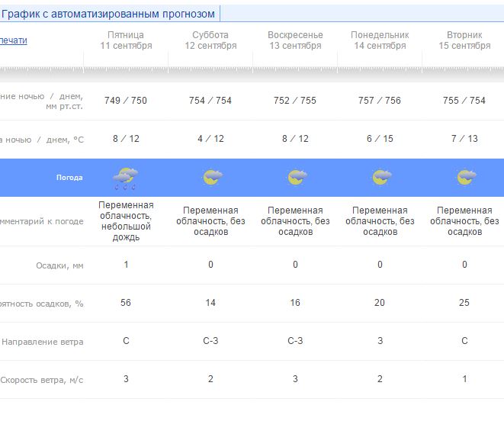Select Sunday's partly cloudy weather icon

pyautogui.click(x=296, y=178)
